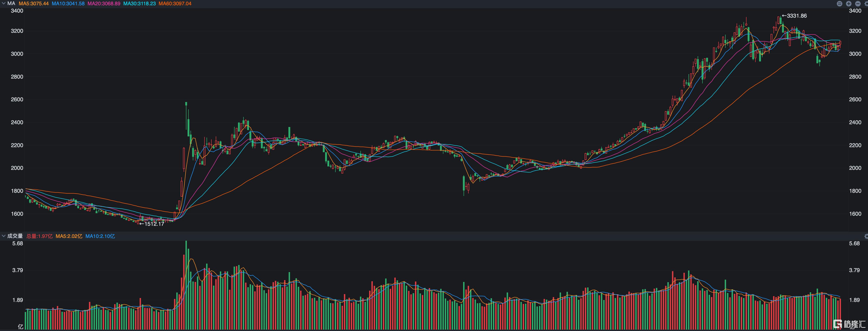Select the MA5:3075.44 legend entry
Viewport: 868px width, 331px height.
(34, 3)
